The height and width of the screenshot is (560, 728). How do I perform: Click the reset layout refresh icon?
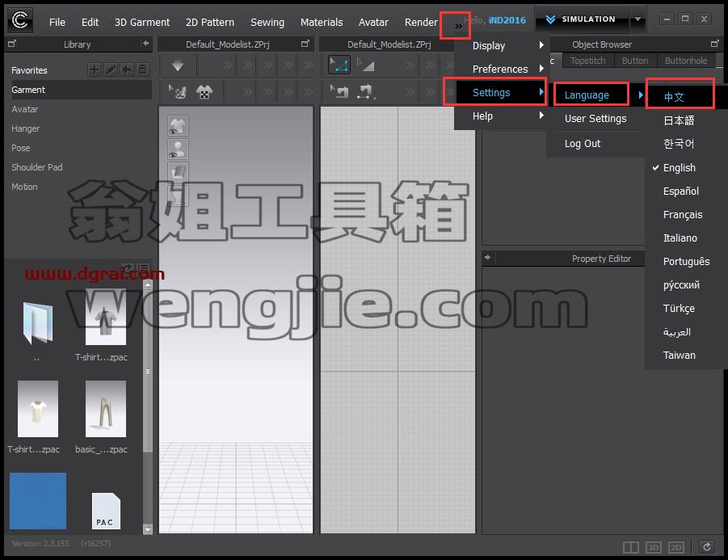tap(707, 547)
